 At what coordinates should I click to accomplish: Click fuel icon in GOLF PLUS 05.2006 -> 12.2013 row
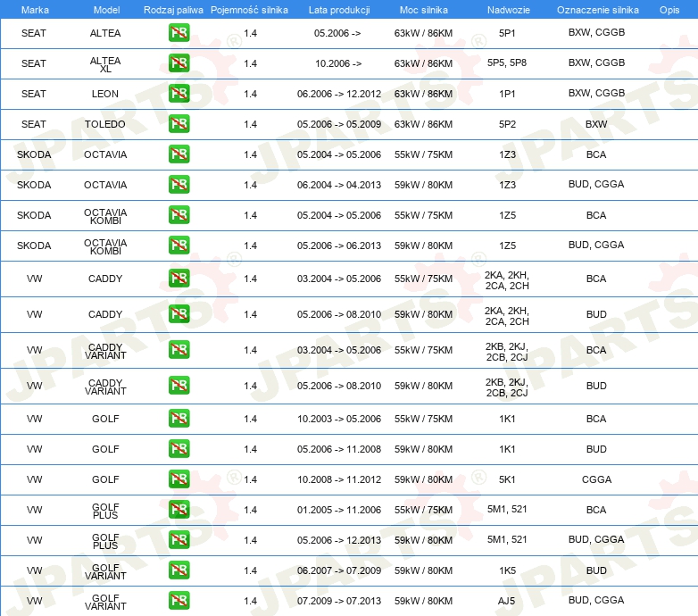179,539
